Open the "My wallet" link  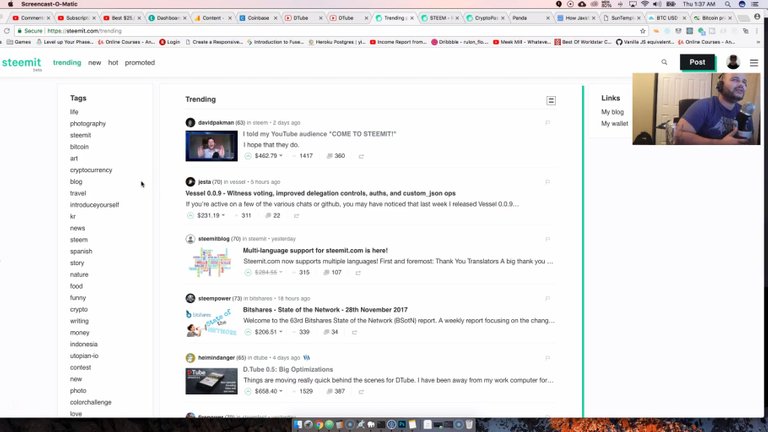(x=614, y=124)
